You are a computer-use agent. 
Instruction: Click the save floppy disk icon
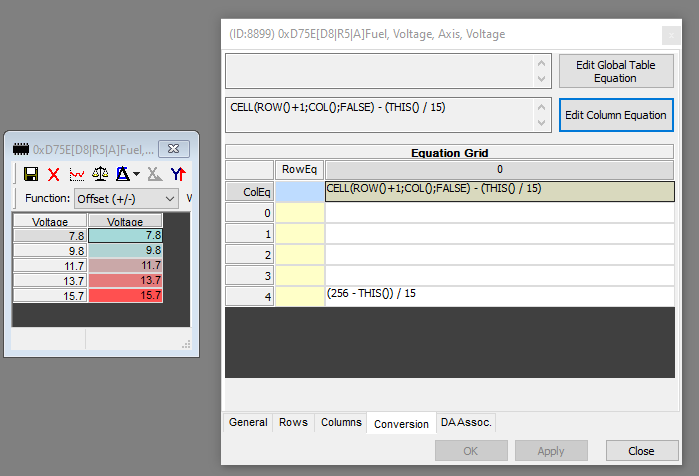(x=30, y=174)
